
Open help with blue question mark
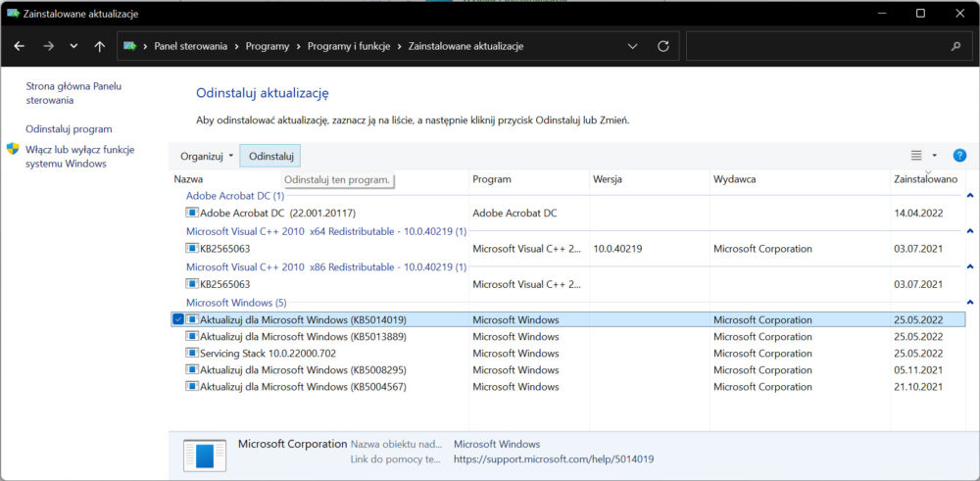(959, 156)
